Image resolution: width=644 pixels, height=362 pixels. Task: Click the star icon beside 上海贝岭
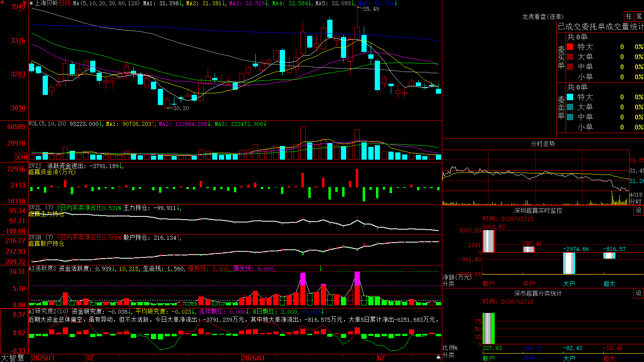[x=31, y=3]
